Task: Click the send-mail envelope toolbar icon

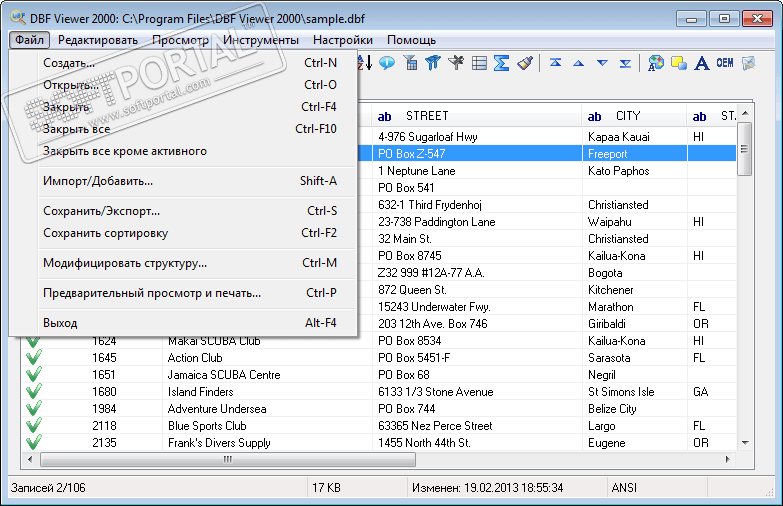Action: pyautogui.click(x=749, y=63)
